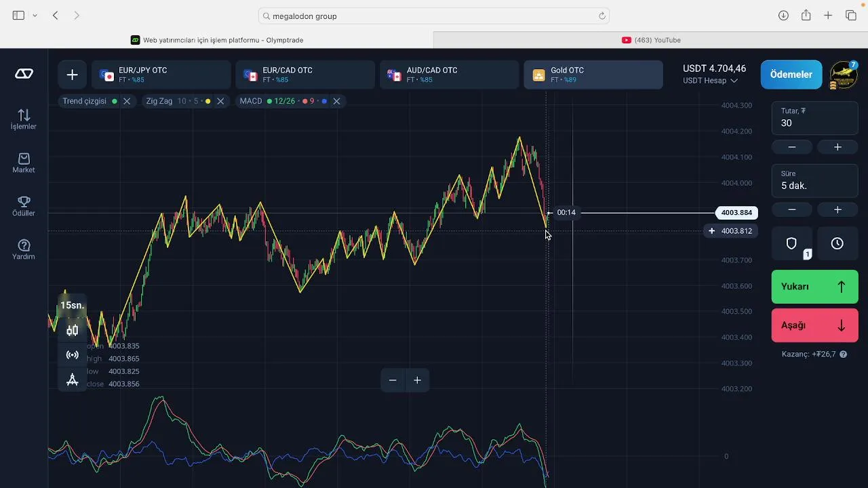
Task: Remove the Trend çizgisi indicator
Action: point(126,101)
